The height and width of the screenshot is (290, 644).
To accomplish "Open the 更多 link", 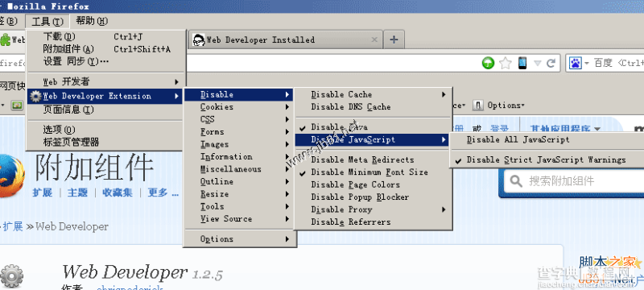I will pos(163,193).
